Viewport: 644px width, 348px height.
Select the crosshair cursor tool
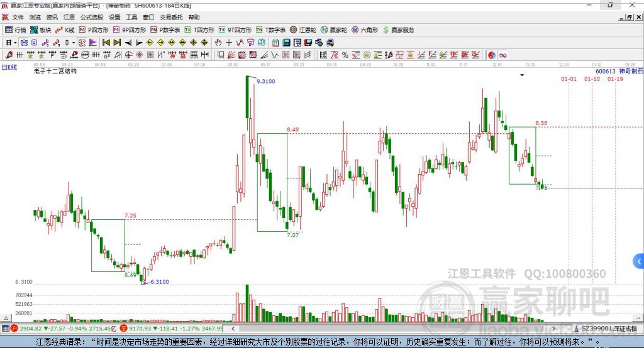(x=229, y=43)
